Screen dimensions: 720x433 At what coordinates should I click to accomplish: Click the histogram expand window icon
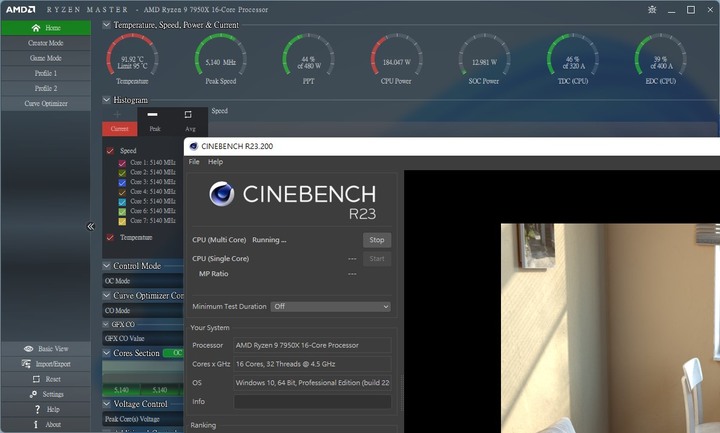pos(188,114)
